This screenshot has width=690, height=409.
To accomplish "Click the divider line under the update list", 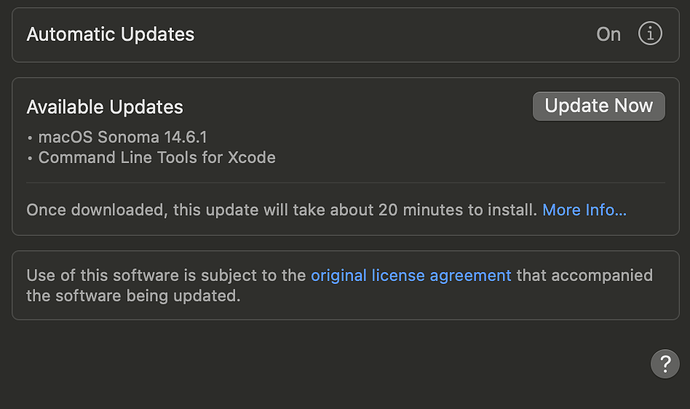I will [x=345, y=182].
